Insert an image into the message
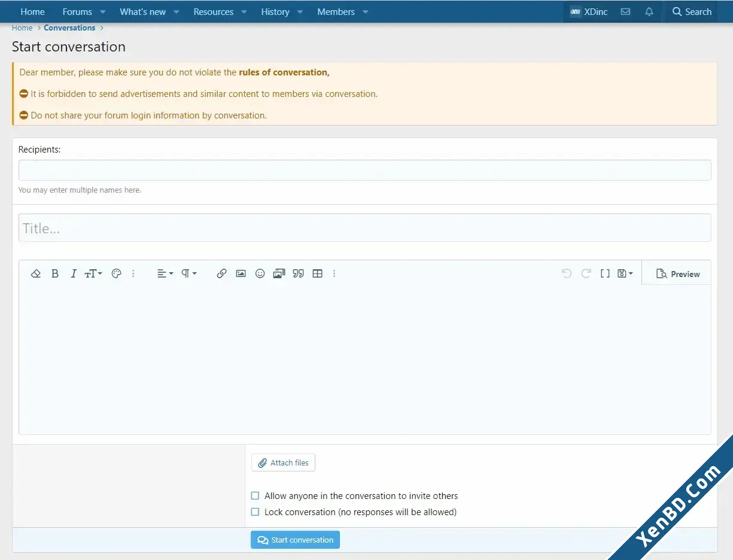Screen dimensions: 733x560 (x=241, y=273)
